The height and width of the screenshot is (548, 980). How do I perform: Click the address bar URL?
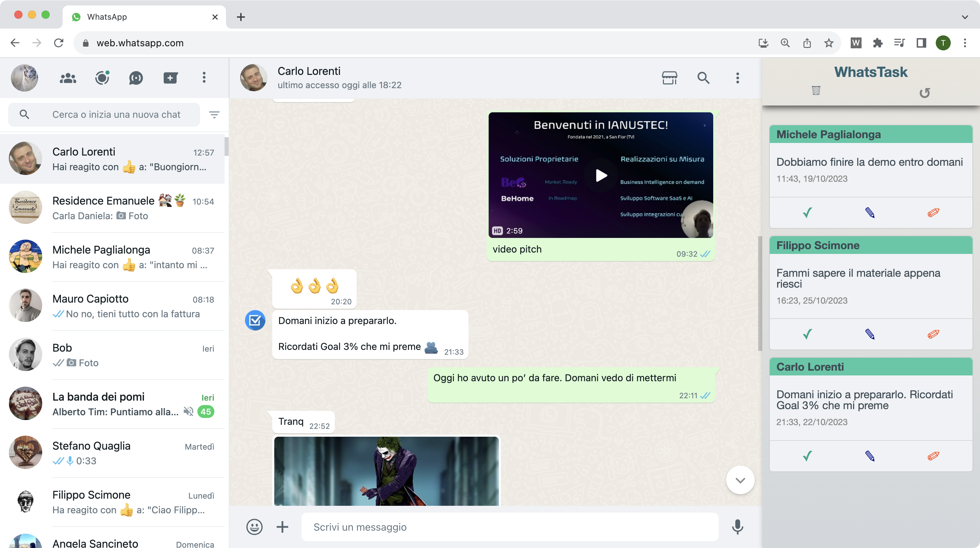(x=140, y=43)
